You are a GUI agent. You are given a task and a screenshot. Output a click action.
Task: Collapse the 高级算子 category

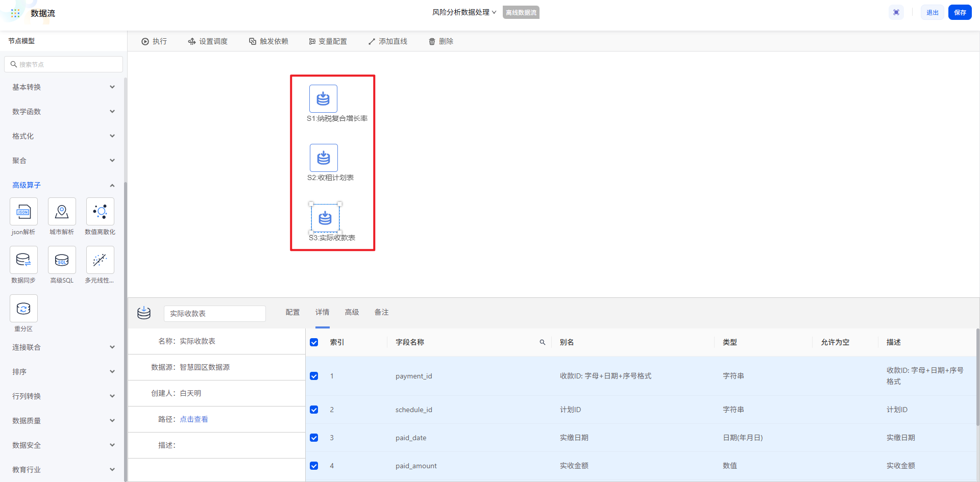(x=63, y=185)
